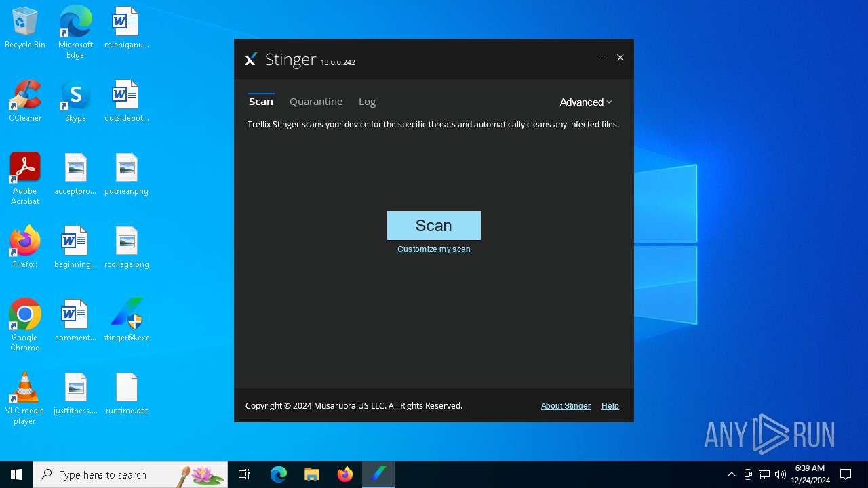Select the stinger64.exe desktop icon
Screen dimensions: 868x488
[x=126, y=321]
